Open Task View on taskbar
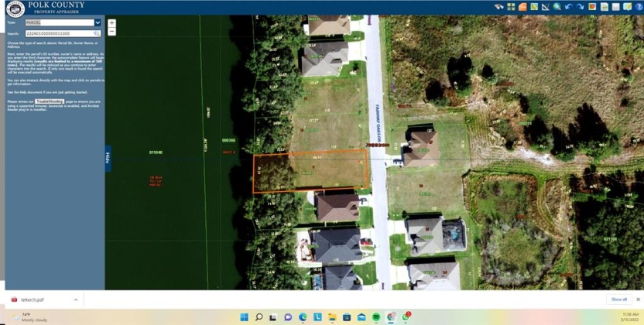The image size is (644, 325). tap(273, 316)
